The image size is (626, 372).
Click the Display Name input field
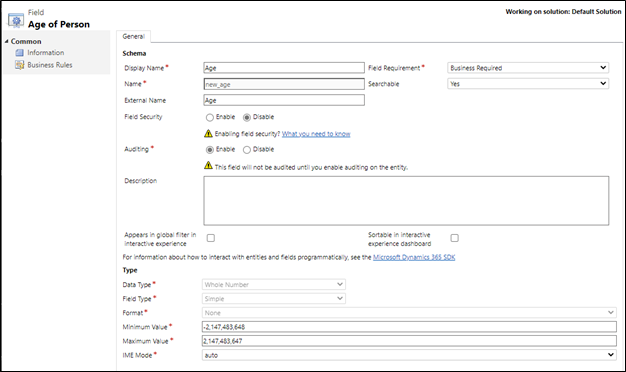pyautogui.click(x=284, y=68)
